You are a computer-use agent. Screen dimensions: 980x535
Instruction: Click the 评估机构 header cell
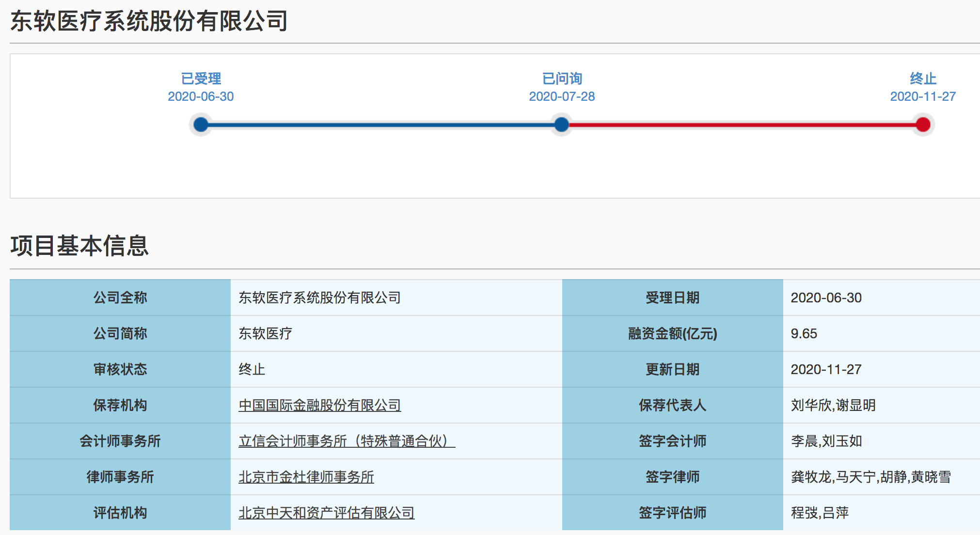pyautogui.click(x=120, y=513)
